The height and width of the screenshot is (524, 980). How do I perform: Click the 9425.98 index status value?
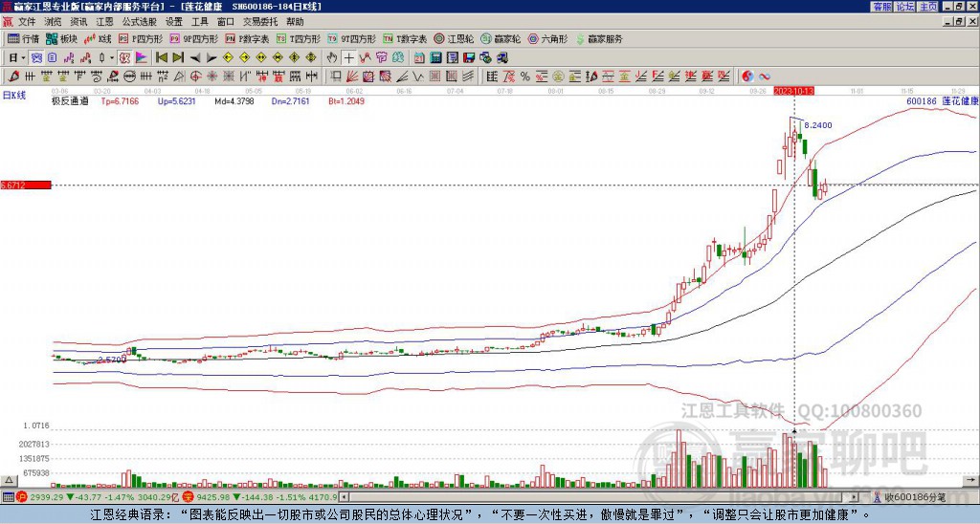(x=214, y=497)
